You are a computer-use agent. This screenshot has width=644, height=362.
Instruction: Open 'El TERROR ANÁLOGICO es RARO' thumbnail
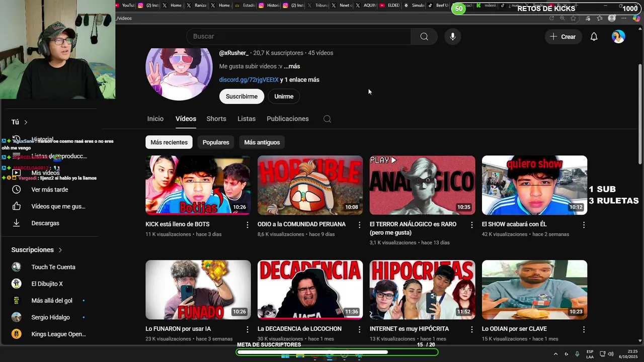point(423,185)
